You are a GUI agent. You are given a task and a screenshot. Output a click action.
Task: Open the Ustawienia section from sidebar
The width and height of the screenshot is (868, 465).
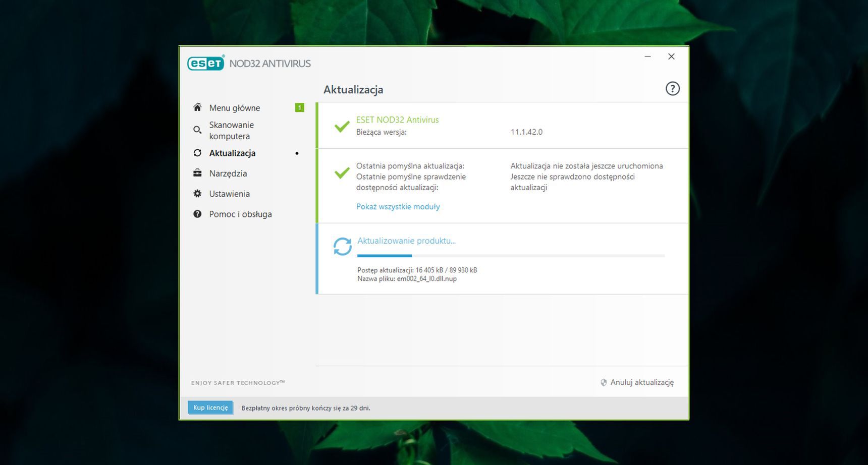click(x=230, y=193)
